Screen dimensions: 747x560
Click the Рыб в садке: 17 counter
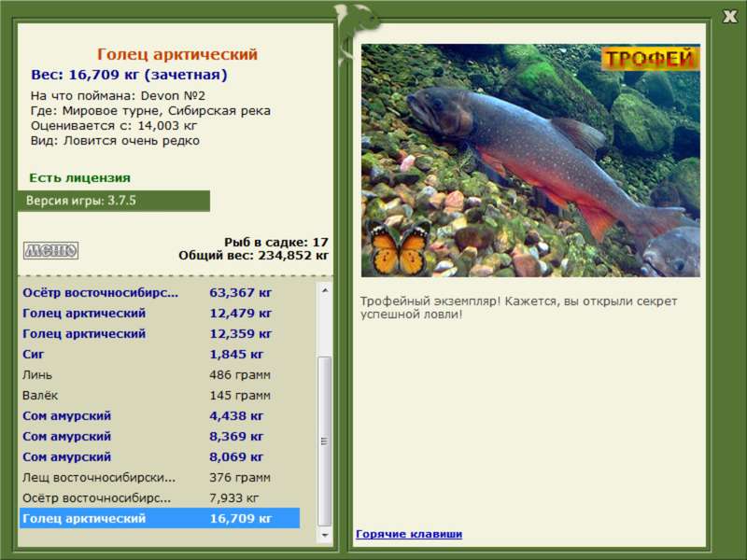pyautogui.click(x=276, y=243)
